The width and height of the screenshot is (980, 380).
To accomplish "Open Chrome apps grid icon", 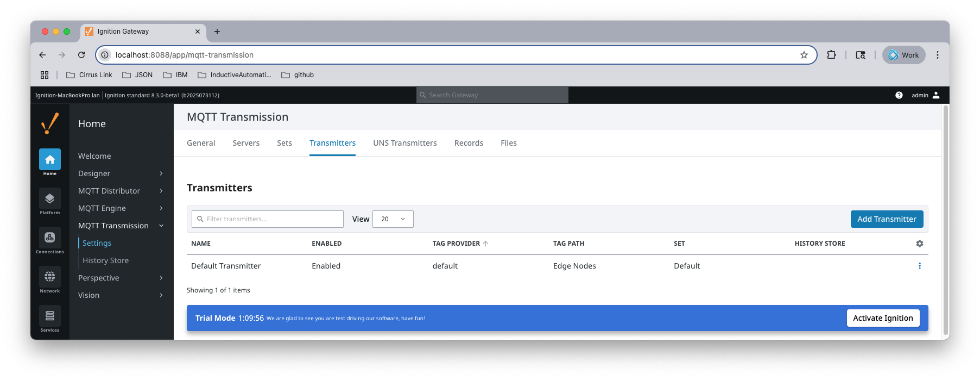I will (45, 75).
